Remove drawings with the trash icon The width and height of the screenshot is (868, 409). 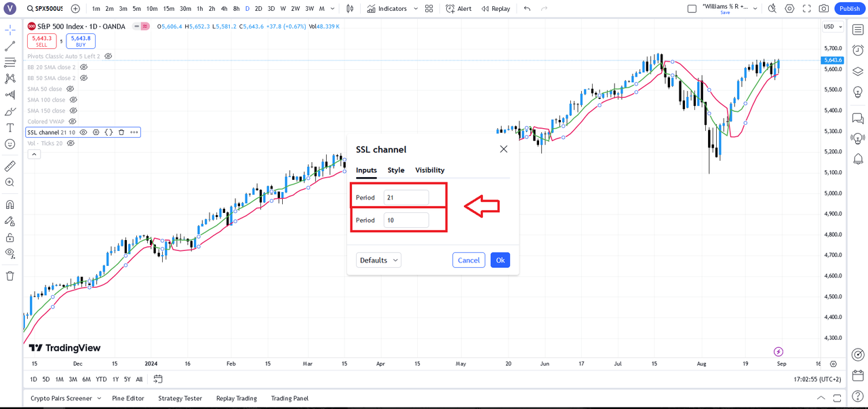10,276
